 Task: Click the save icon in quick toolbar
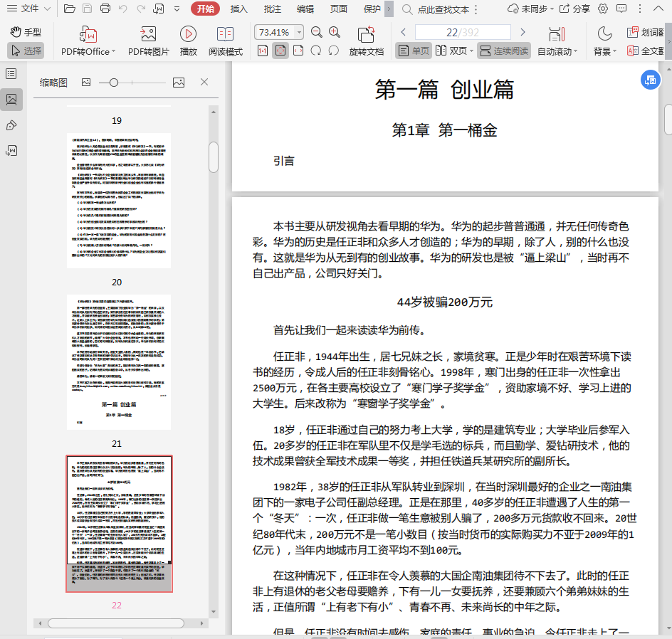coord(87,9)
